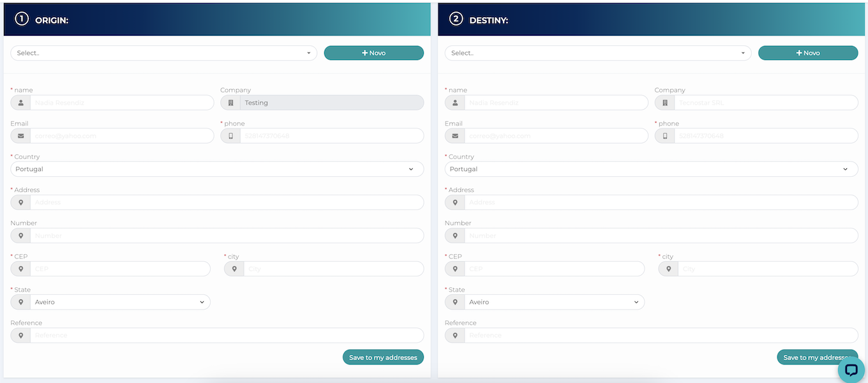Open the Origin saved address Select dropdown
Image resolution: width=868 pixels, height=383 pixels.
[163, 53]
